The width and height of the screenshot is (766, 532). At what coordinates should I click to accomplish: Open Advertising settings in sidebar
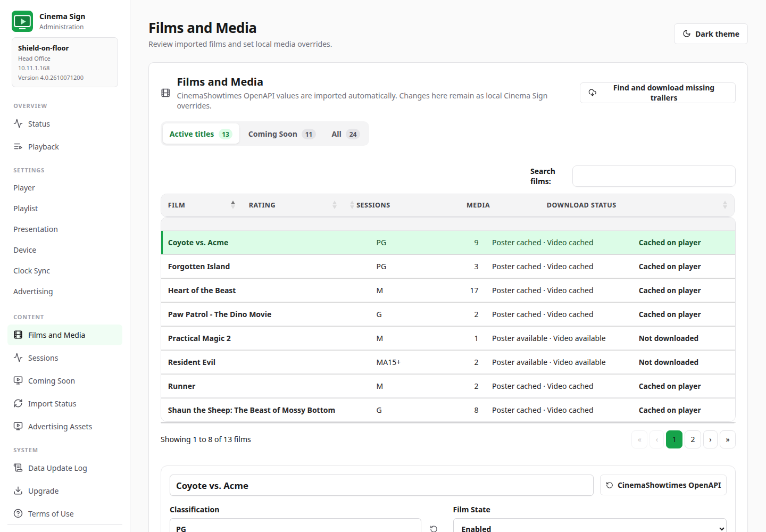point(65,292)
